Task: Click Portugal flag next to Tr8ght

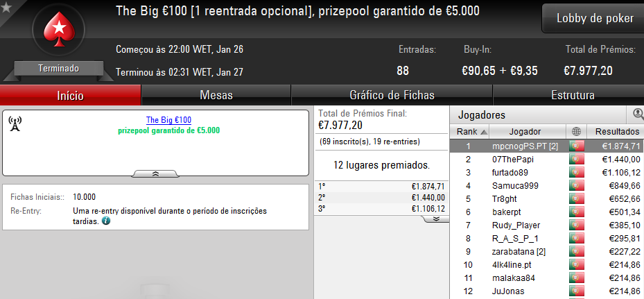Action: (x=576, y=198)
